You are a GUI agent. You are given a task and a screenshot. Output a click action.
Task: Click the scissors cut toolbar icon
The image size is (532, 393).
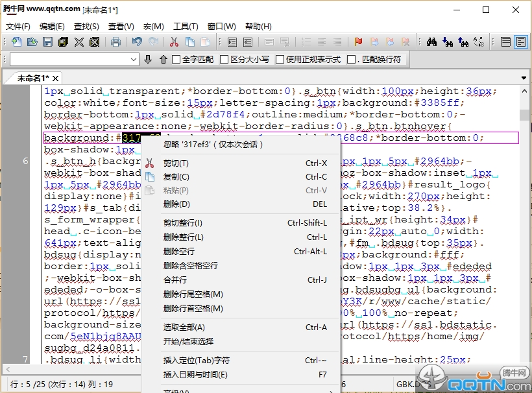[174, 42]
